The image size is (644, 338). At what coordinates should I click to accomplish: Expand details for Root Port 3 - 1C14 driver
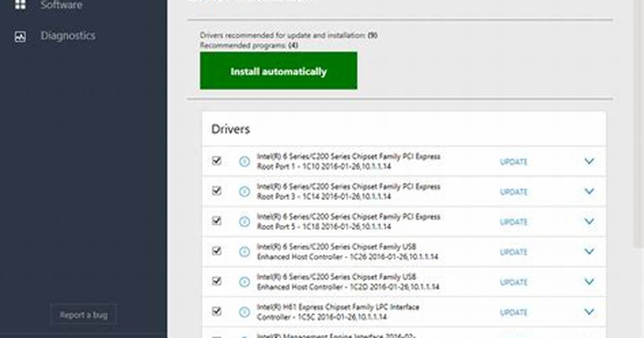(590, 191)
